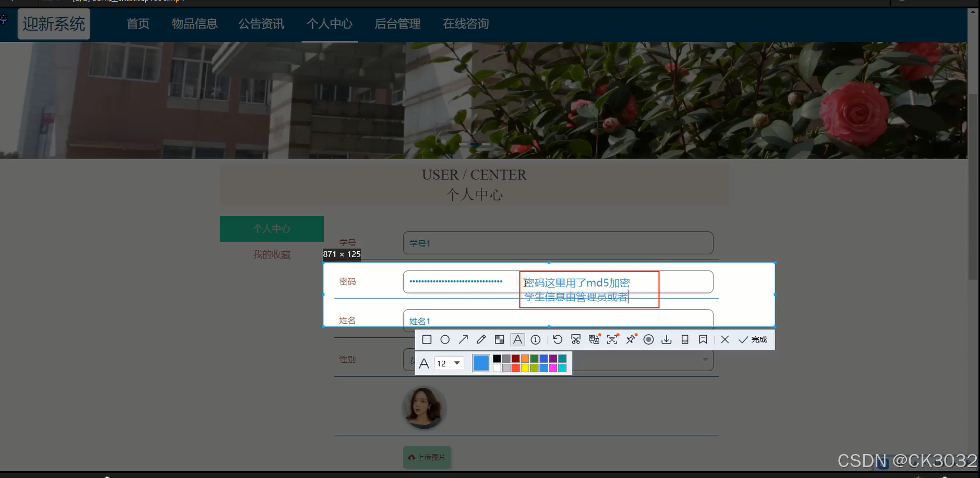Start screen recording from the toolbar
Screen dimensions: 980x478
(649, 339)
